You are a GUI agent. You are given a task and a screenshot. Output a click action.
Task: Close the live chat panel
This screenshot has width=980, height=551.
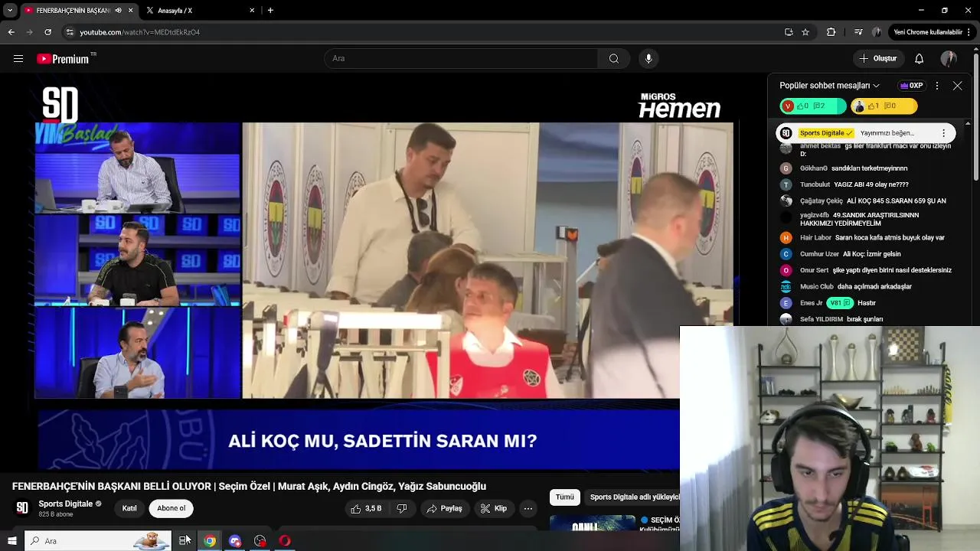click(957, 86)
